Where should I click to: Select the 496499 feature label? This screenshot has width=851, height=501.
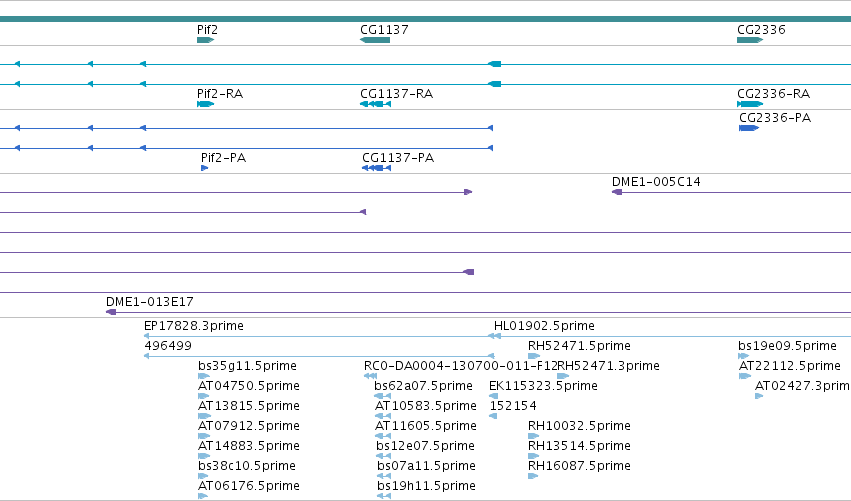coord(168,346)
